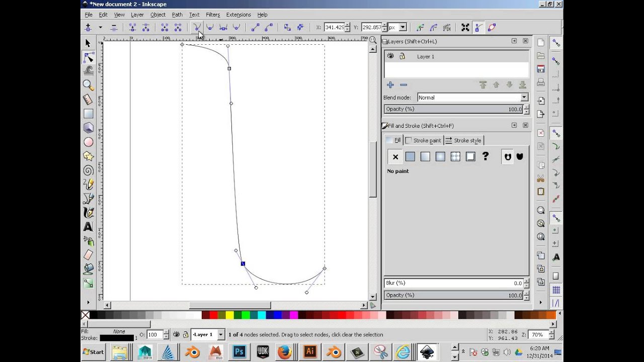The height and width of the screenshot is (362, 644).
Task: Select Layer 1 row in Layers panel
Action: click(456, 56)
